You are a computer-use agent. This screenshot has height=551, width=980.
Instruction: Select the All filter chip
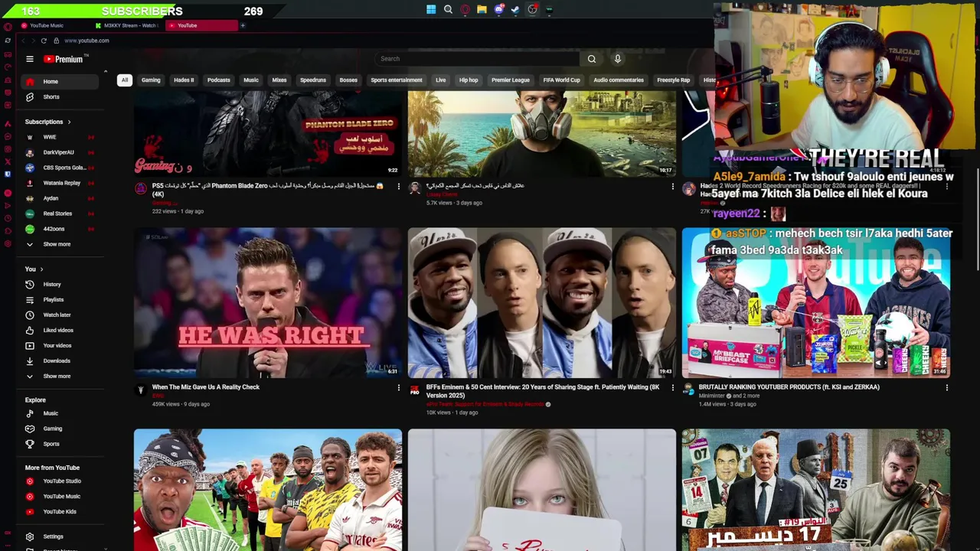124,80
